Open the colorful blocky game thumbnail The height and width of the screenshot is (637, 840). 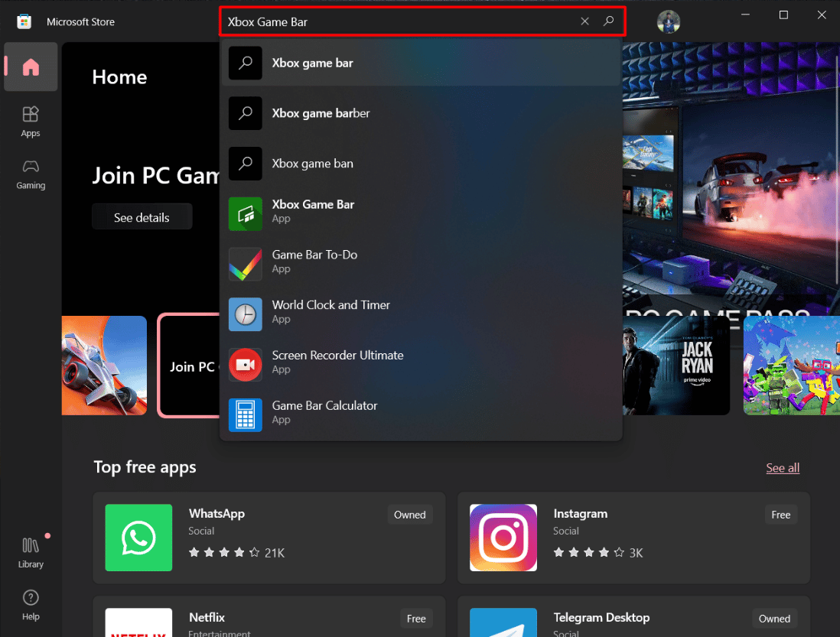click(792, 366)
